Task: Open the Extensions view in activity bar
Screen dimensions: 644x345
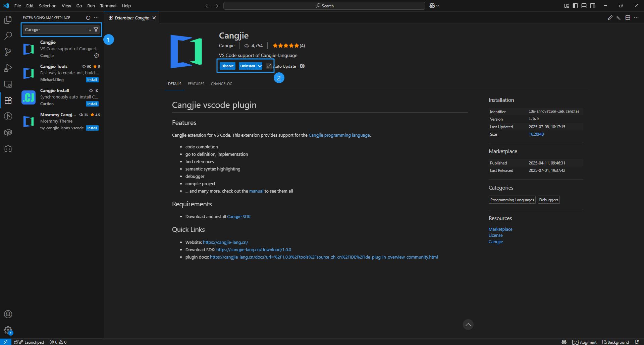Action: pos(8,100)
